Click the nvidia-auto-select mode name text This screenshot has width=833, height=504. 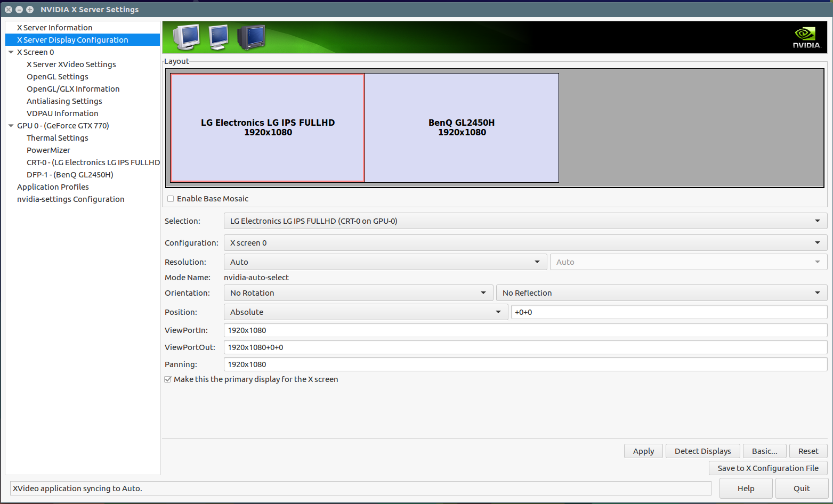coord(256,278)
